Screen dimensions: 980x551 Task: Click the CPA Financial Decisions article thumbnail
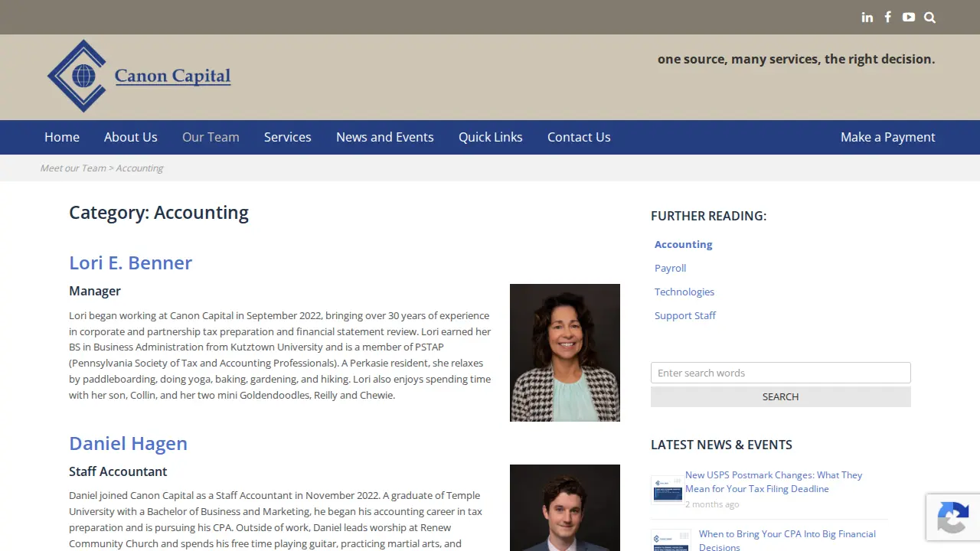[x=671, y=540]
